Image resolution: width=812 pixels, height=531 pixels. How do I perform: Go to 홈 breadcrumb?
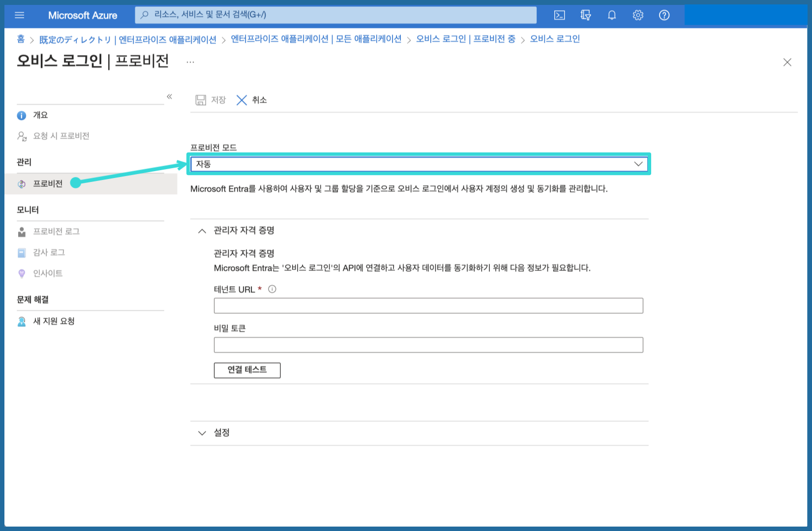21,39
